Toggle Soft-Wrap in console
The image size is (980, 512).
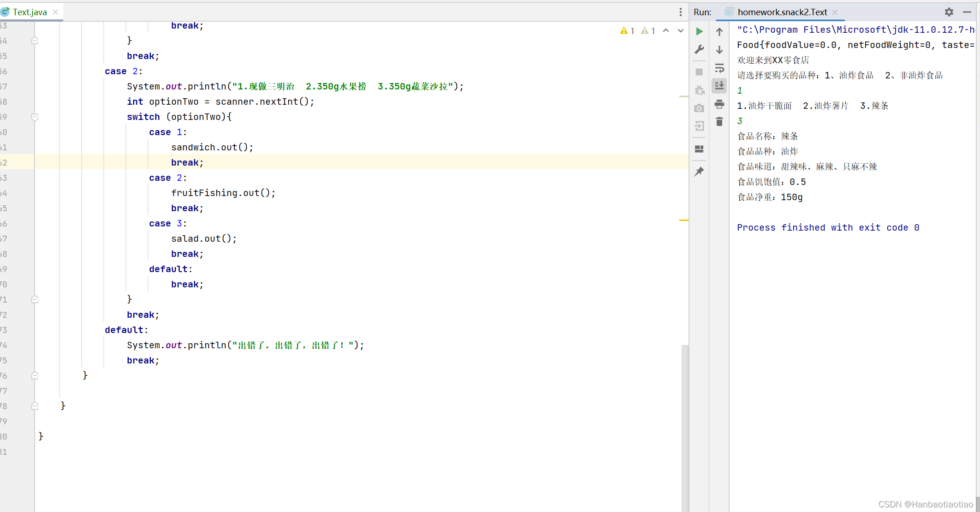pyautogui.click(x=719, y=68)
